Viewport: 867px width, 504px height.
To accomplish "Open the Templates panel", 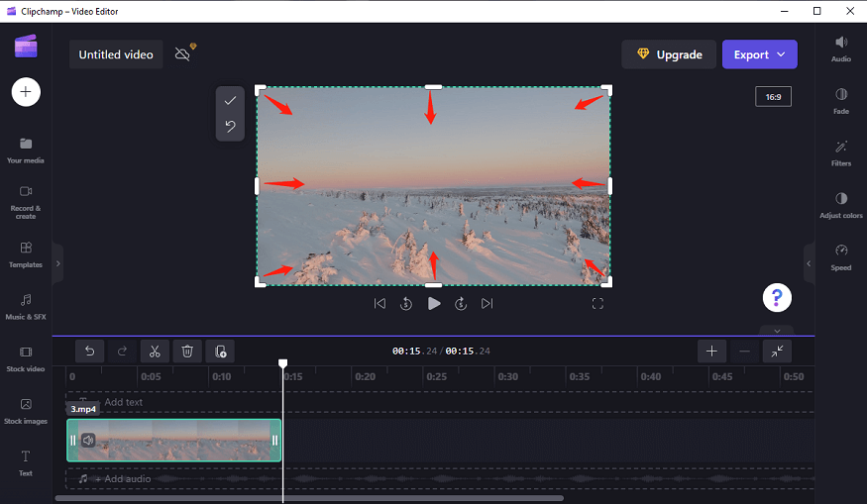I will click(26, 254).
